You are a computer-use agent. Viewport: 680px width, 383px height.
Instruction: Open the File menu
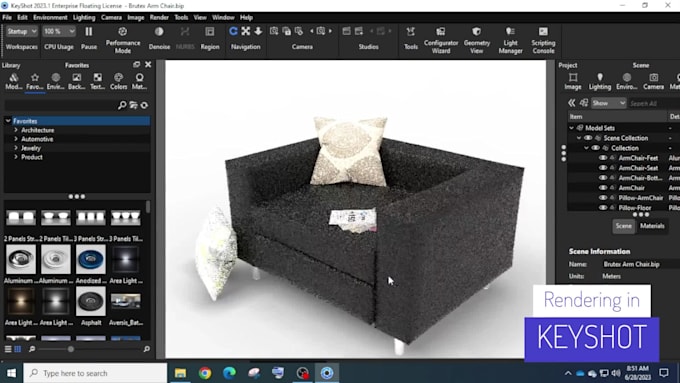(7, 17)
